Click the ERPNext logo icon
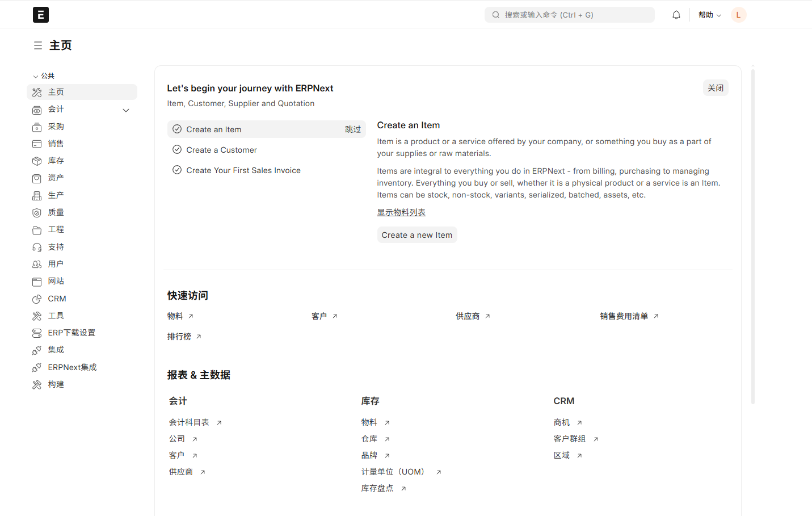This screenshot has width=812, height=516. tap(41, 15)
